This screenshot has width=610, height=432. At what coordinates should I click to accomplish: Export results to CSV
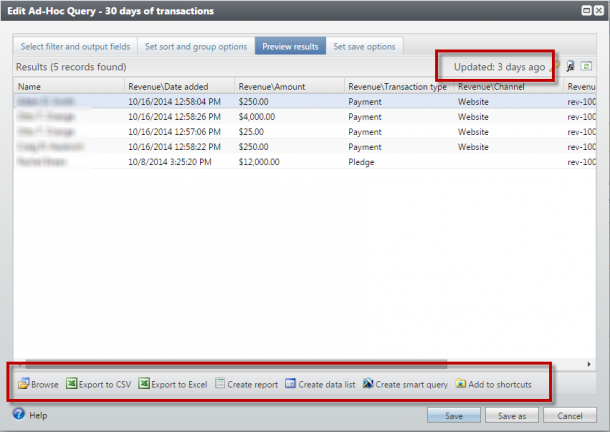pos(98,384)
